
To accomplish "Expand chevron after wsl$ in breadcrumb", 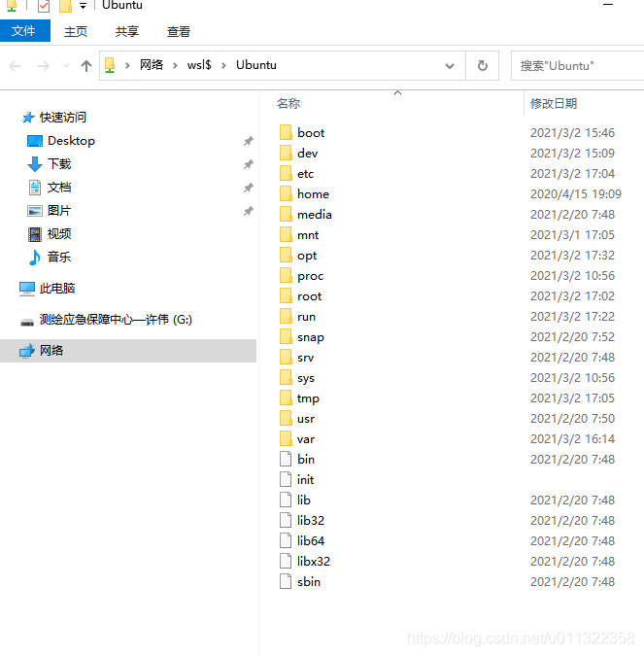I will point(223,65).
